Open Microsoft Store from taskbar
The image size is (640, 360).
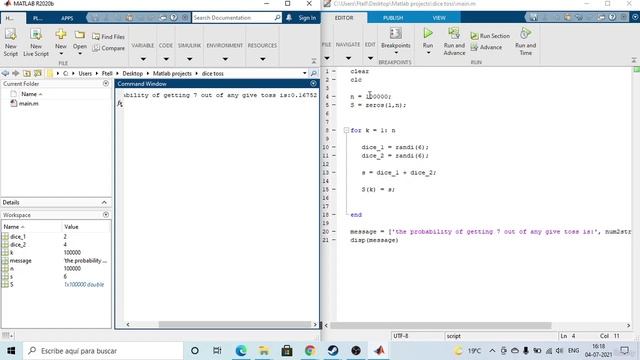tap(287, 351)
